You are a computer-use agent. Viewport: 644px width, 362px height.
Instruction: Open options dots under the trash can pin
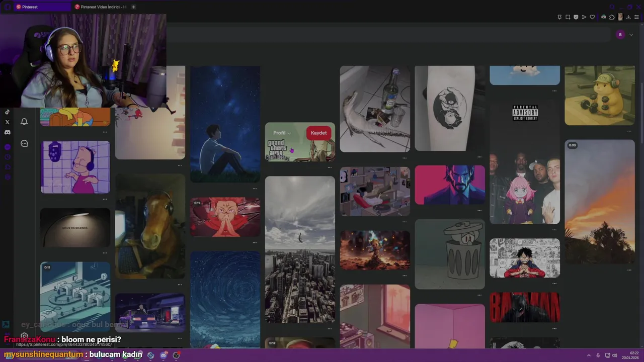(x=479, y=295)
